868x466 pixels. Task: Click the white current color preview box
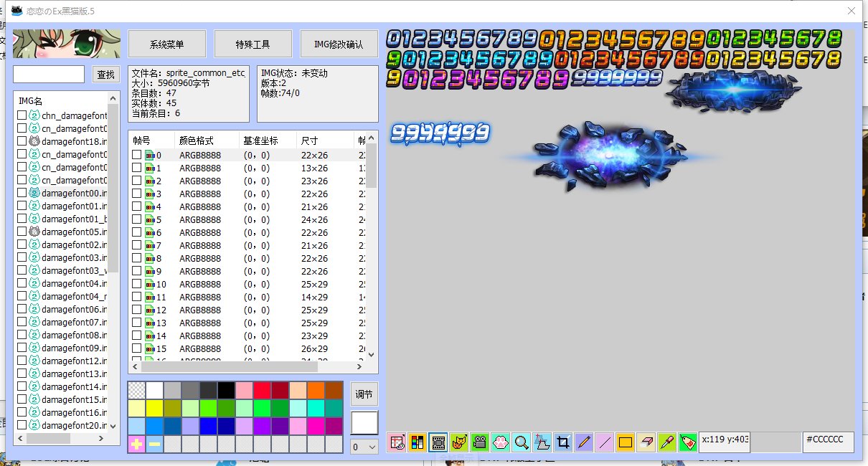click(x=364, y=422)
